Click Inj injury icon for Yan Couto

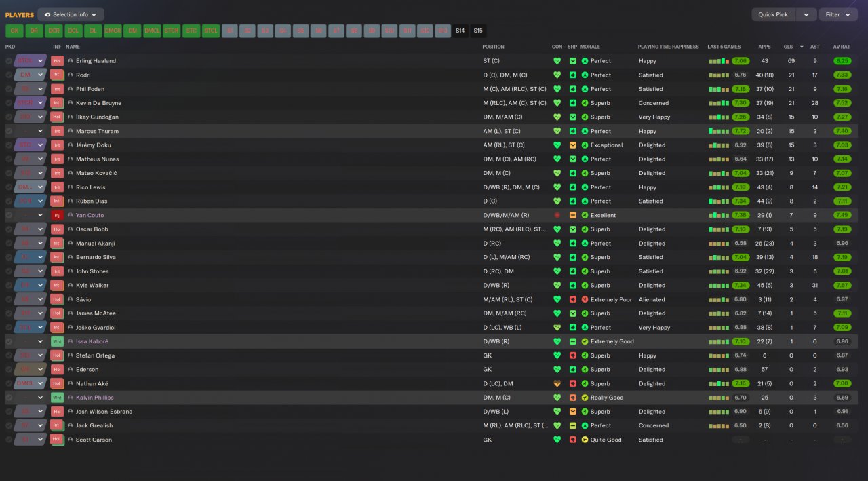click(57, 215)
